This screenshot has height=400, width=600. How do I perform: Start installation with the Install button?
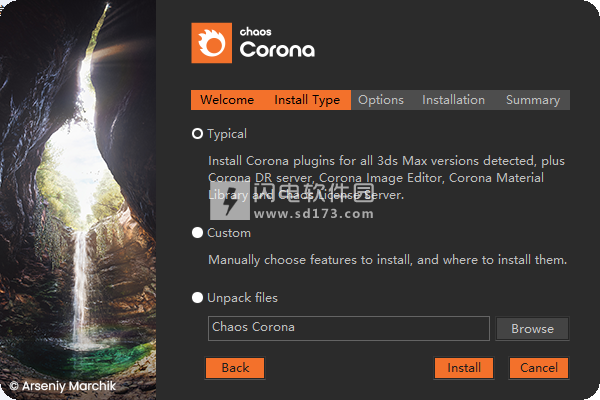click(464, 368)
